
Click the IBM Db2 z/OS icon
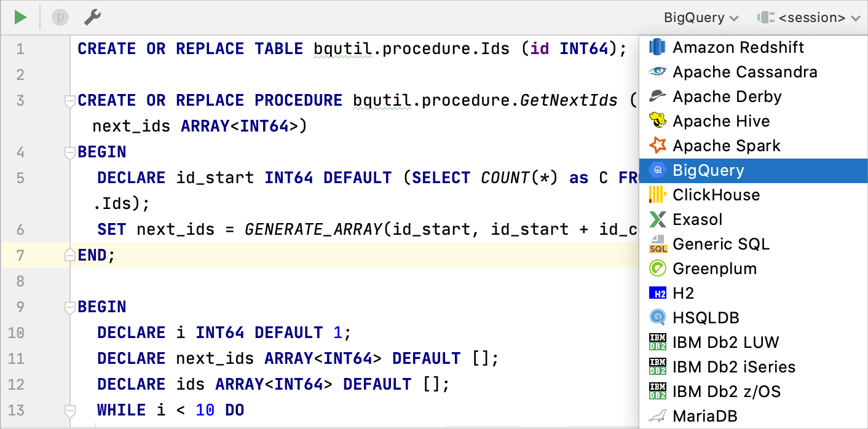pos(658,392)
